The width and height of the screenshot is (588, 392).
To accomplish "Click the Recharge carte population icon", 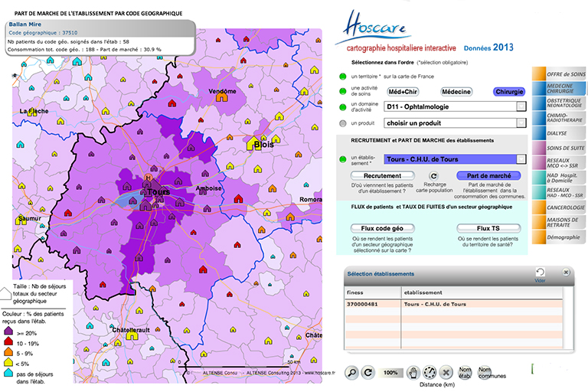I will pos(433,176).
